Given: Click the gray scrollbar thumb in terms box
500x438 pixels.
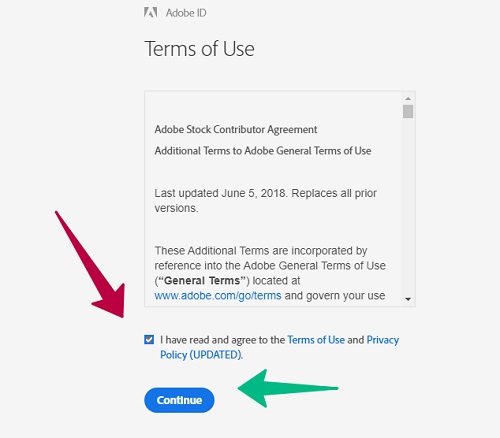Looking at the screenshot, I should coord(408,111).
